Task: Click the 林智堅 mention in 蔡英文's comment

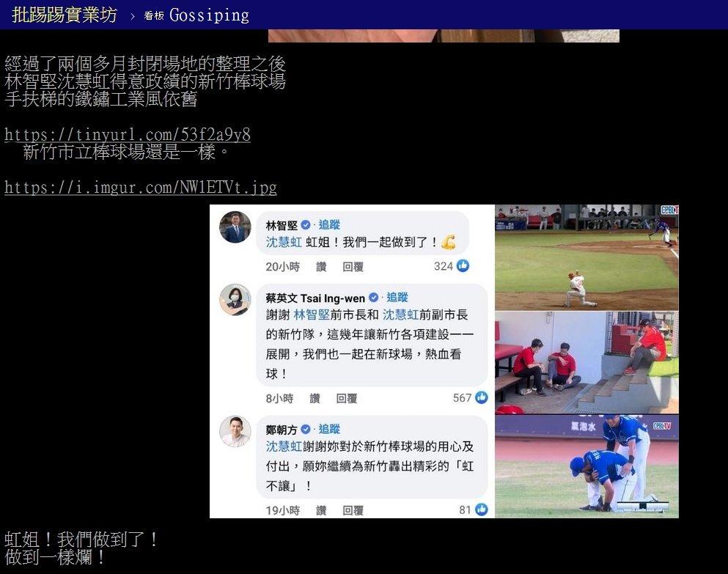Action: [x=312, y=315]
